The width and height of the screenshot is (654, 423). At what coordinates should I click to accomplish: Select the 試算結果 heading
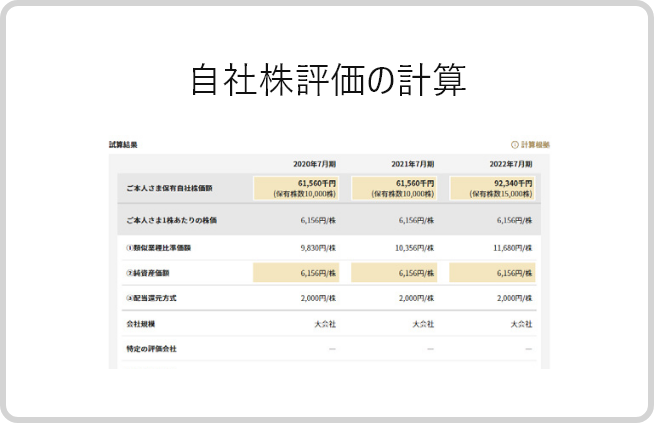coord(123,145)
